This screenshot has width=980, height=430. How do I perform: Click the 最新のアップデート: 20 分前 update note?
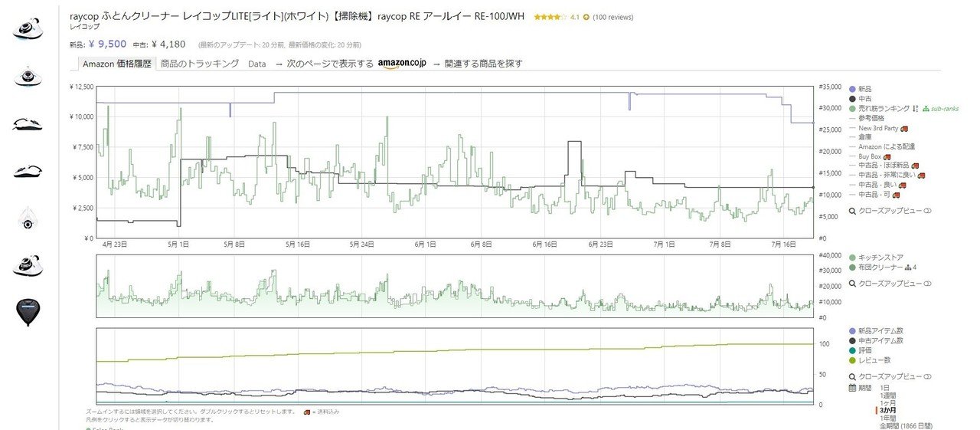pyautogui.click(x=240, y=44)
